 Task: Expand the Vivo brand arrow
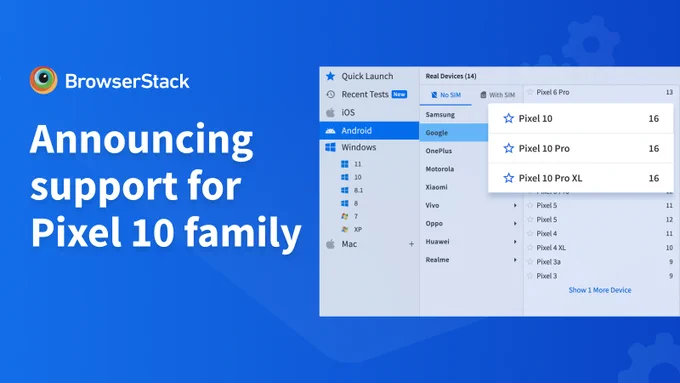pos(515,205)
